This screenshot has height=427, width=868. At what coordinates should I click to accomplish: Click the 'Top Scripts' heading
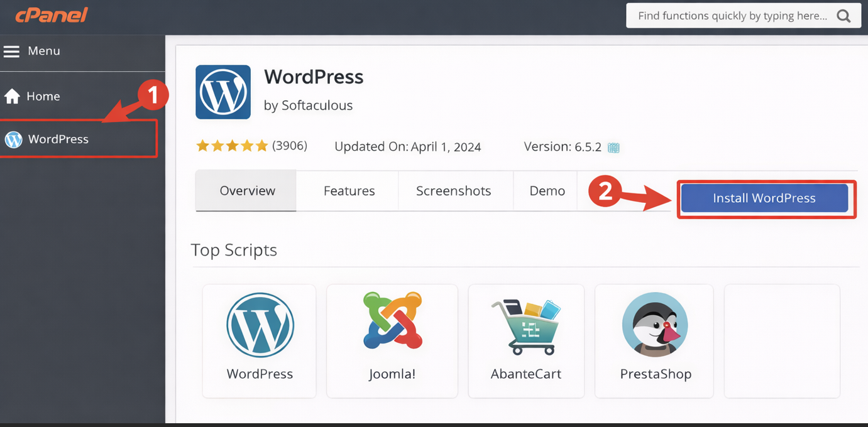click(234, 250)
